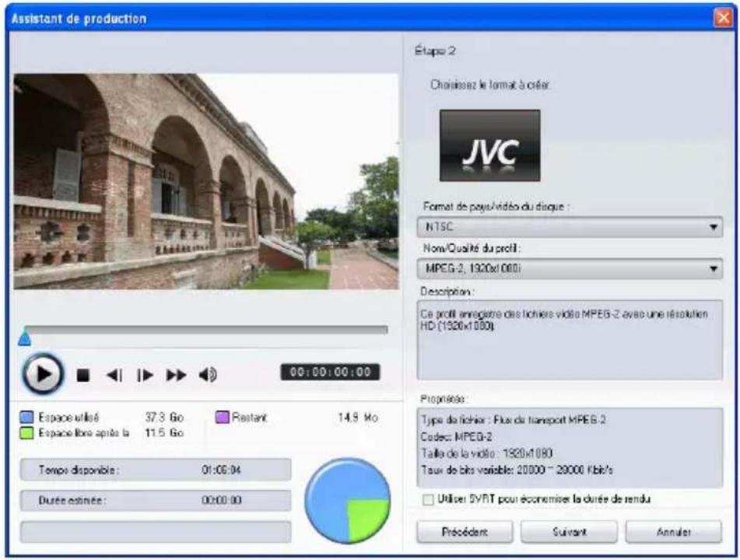Viewport: 740px width, 560px height.
Task: Click the empty progress bar below Durée estimée
Action: tap(156, 532)
